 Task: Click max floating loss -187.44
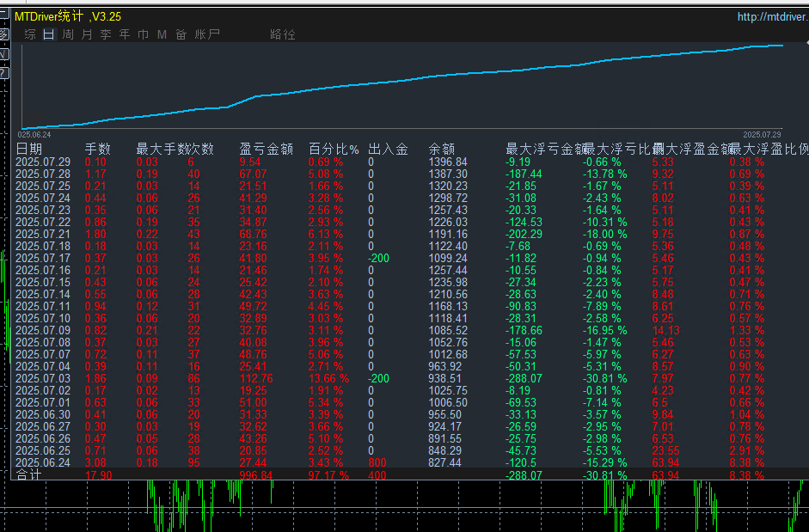point(524,174)
